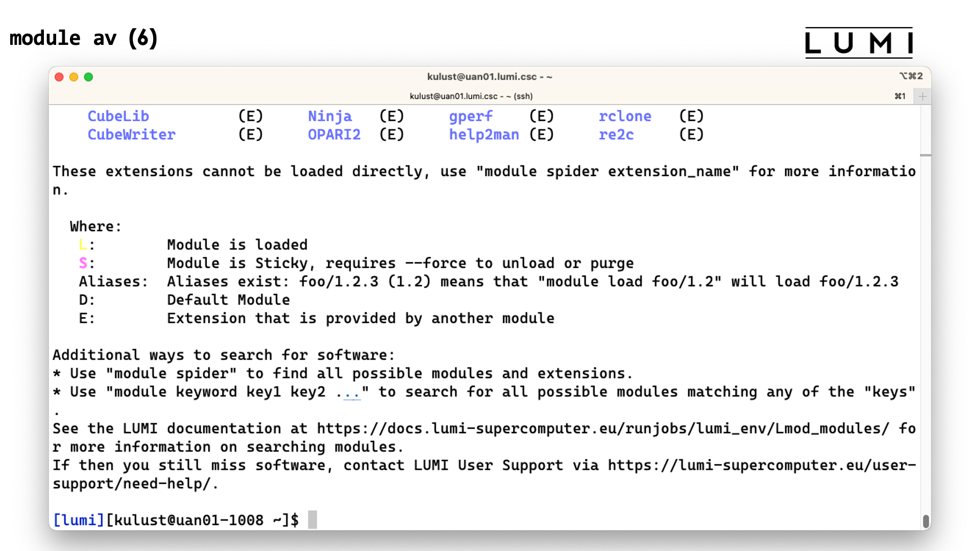
Task: Click the OPARI2 extension name
Action: point(334,135)
